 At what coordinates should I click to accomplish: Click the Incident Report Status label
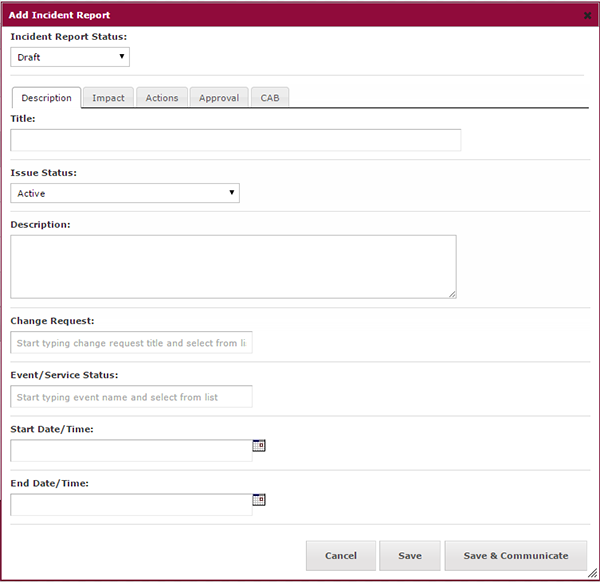[68, 37]
